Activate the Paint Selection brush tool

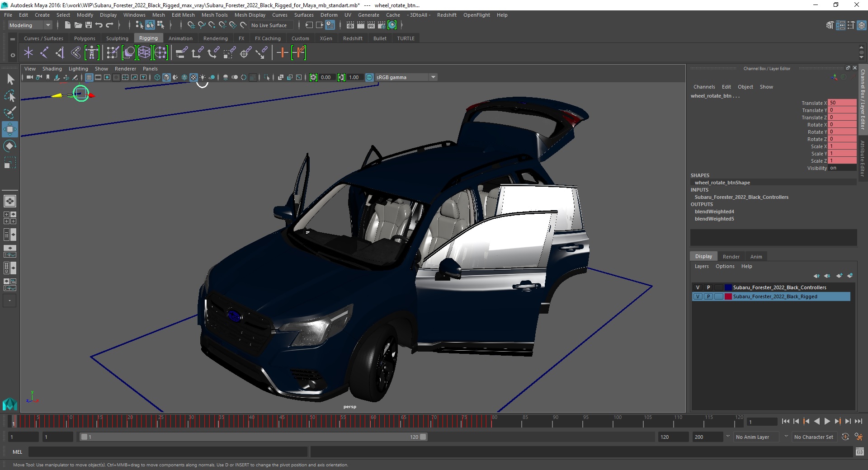click(x=10, y=113)
